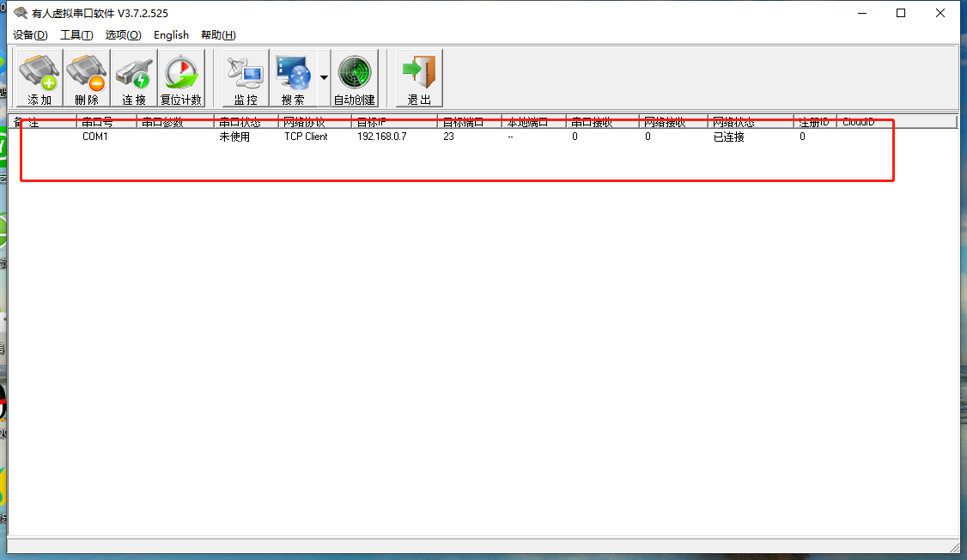Click the 192.168.0.7 target IP cell
The width and height of the screenshot is (967, 560).
tap(381, 137)
